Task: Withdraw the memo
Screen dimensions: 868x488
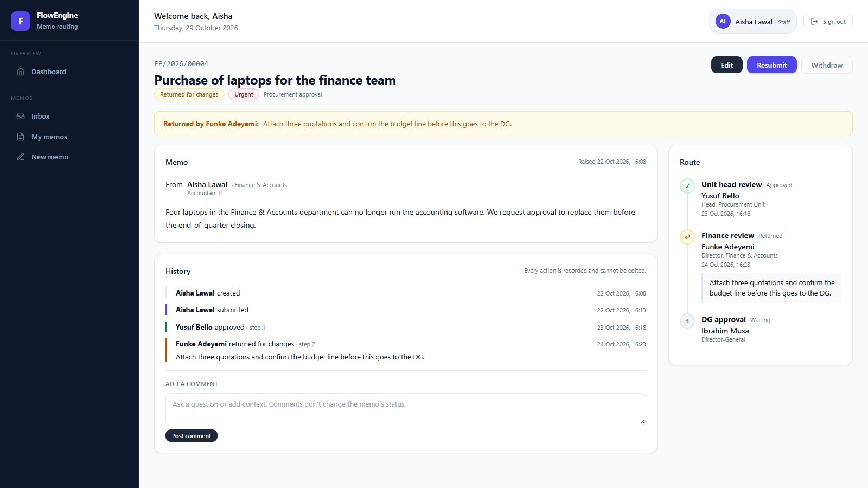Action: 827,65
